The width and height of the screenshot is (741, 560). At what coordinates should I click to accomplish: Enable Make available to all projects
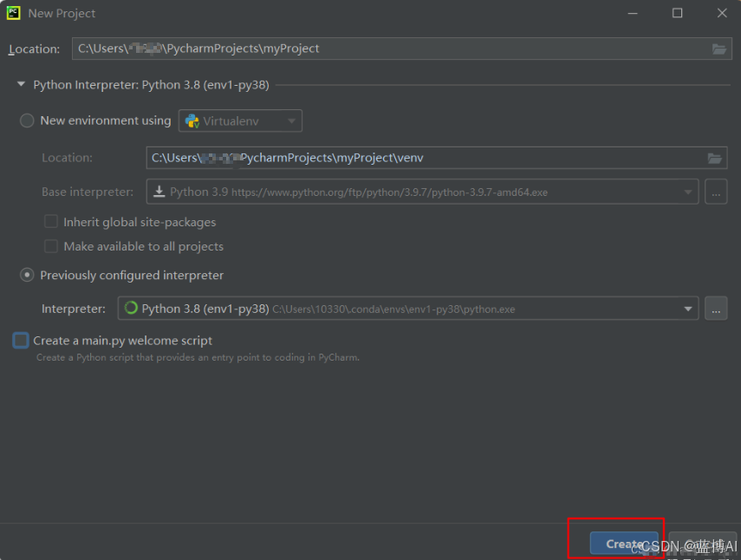coord(50,246)
